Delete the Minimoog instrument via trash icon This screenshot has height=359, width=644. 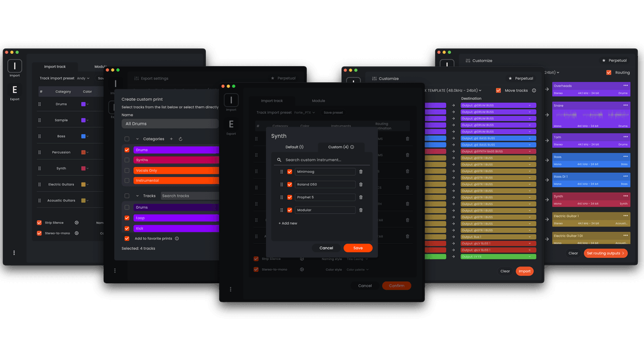pyautogui.click(x=360, y=171)
